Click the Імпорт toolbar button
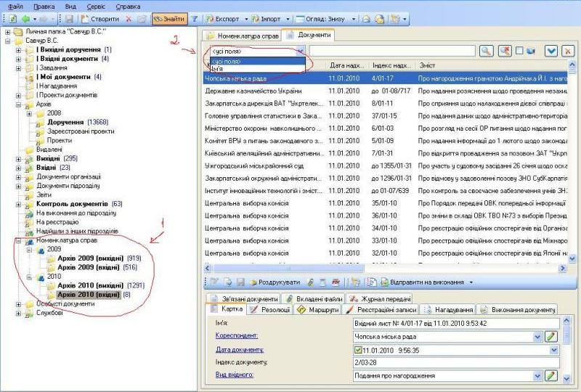The width and height of the screenshot is (581, 392). coord(266,19)
